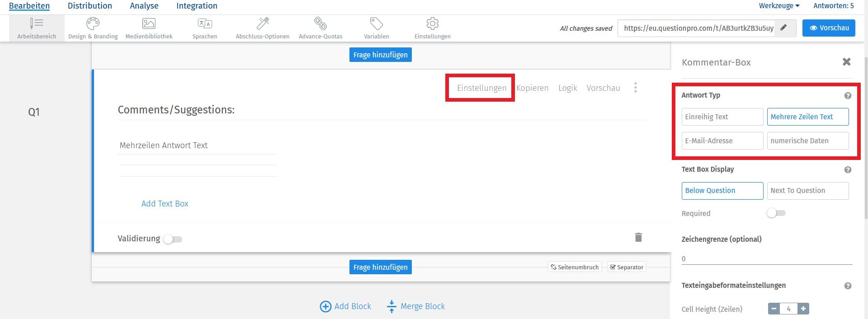
Task: Show help for Text Box Display
Action: (x=848, y=169)
